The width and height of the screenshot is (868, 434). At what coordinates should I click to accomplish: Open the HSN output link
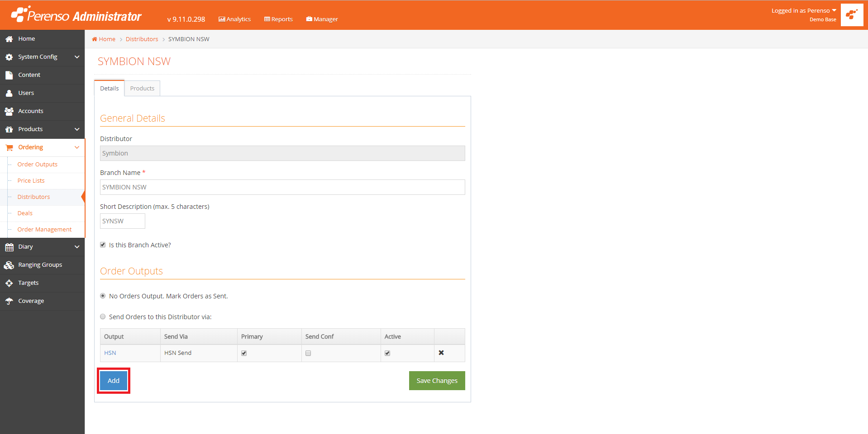click(x=110, y=353)
